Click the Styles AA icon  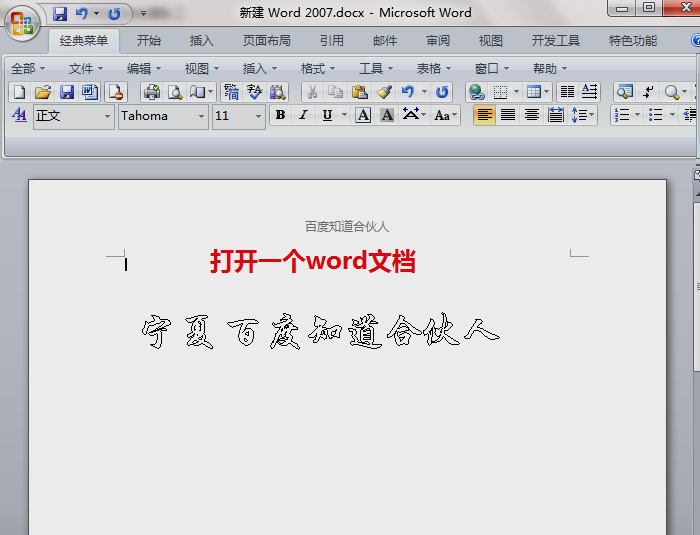(x=19, y=116)
